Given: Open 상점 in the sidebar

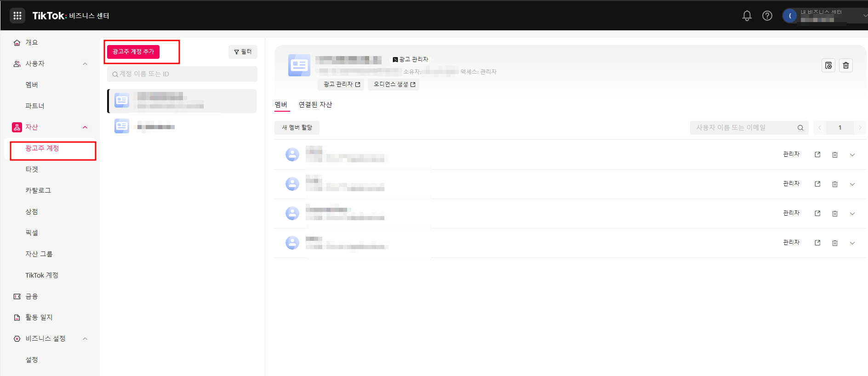Looking at the screenshot, I should pyautogui.click(x=32, y=212).
